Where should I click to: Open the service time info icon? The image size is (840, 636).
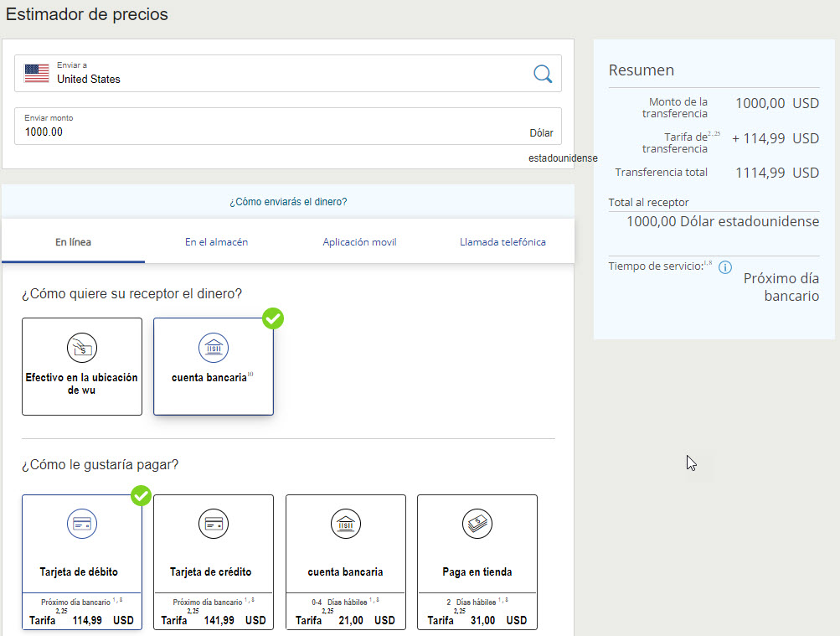(x=724, y=267)
